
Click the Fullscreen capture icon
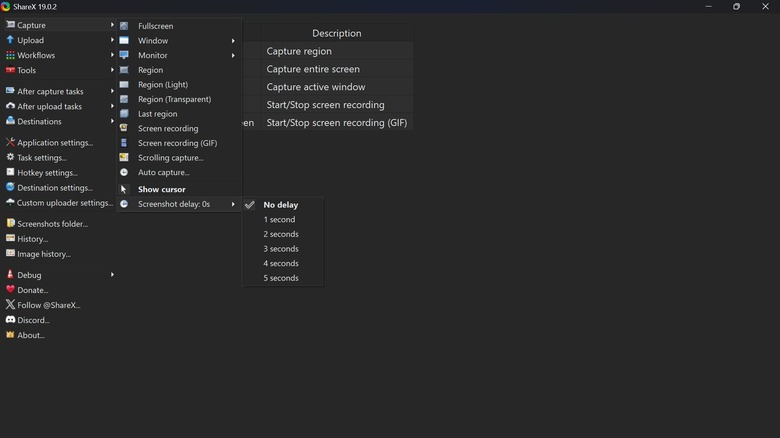[x=124, y=26]
